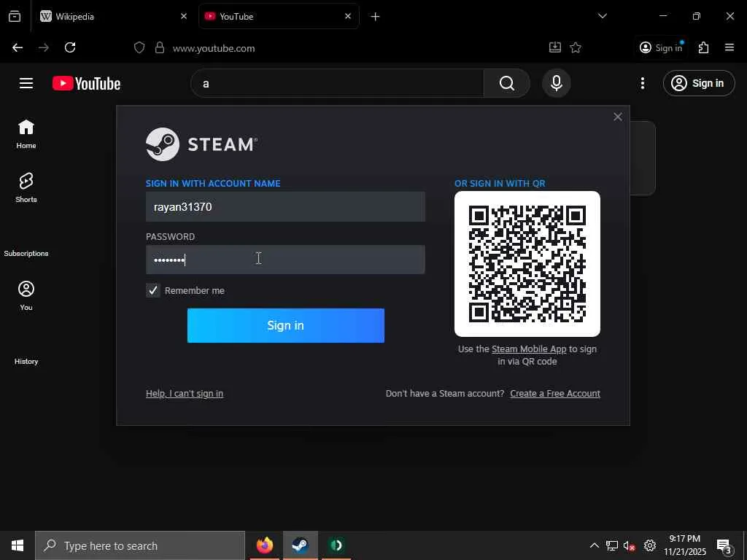This screenshot has width=747, height=560.
Task: Click the Steam logo in login dialog
Action: (x=201, y=144)
